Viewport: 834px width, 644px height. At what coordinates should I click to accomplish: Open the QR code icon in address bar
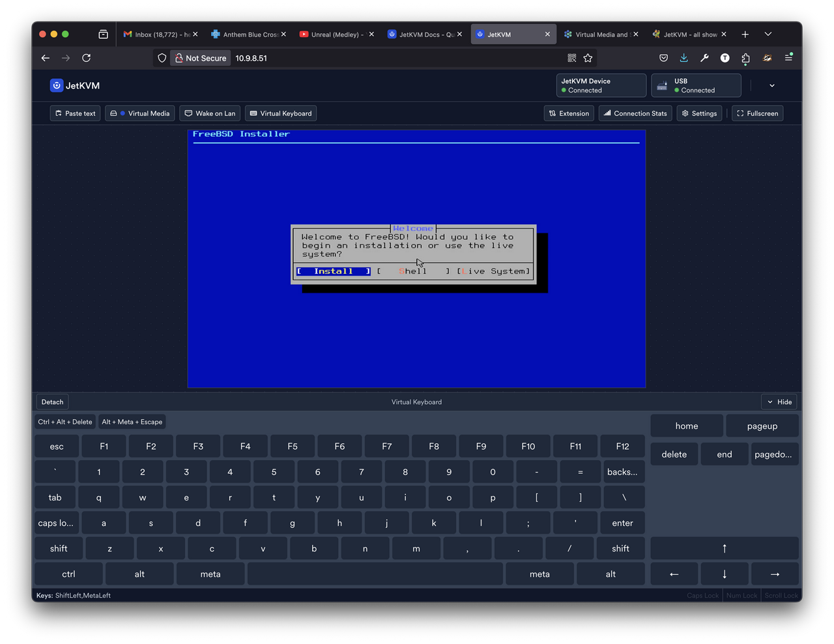click(572, 58)
